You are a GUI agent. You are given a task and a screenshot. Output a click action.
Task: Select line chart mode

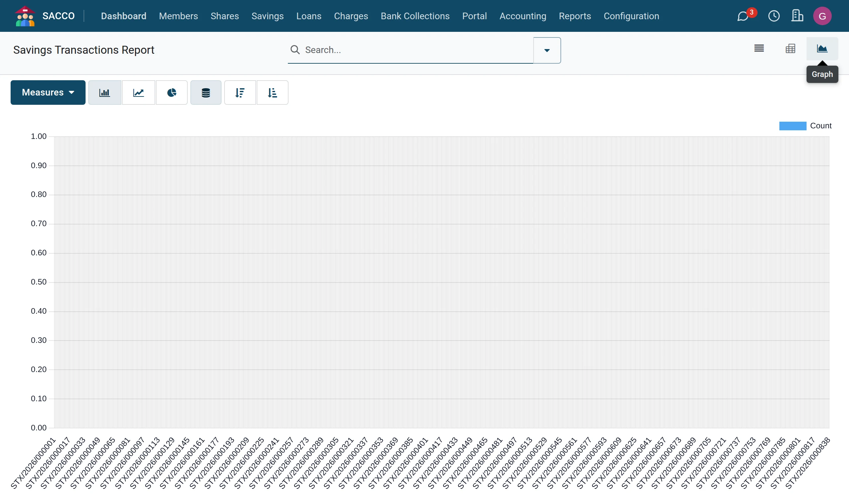(x=139, y=93)
